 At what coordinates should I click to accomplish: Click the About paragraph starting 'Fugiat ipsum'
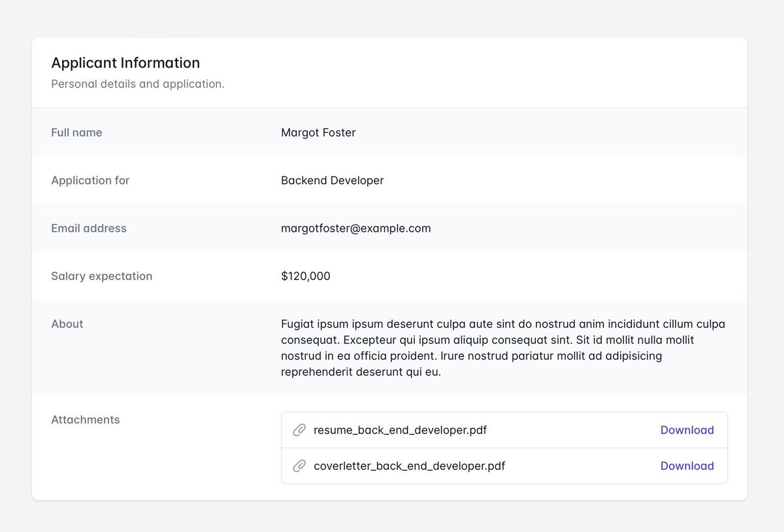(x=503, y=348)
